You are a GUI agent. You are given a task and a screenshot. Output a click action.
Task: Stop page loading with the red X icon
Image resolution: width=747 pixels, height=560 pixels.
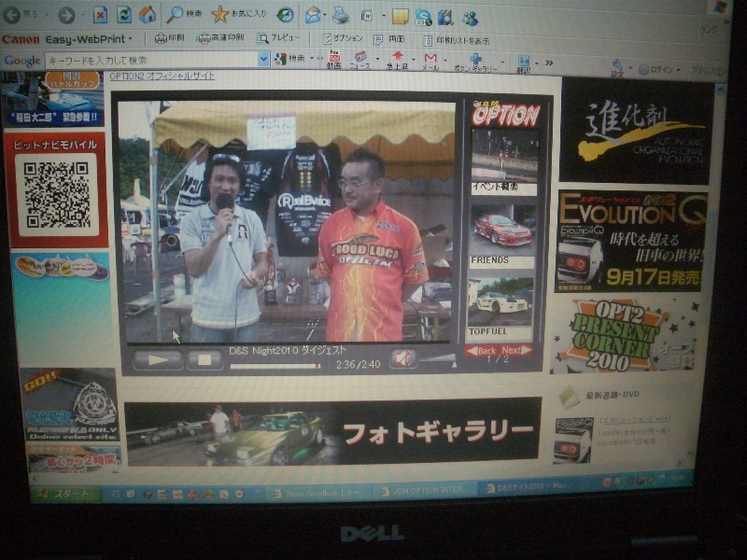tap(100, 15)
